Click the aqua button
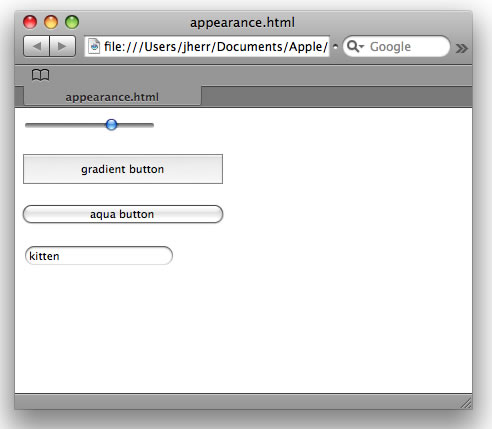The image size is (492, 429). [x=123, y=214]
